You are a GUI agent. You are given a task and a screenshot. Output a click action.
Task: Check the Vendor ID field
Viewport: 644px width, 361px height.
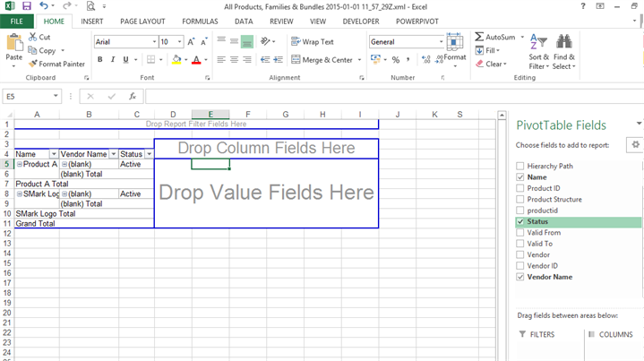pyautogui.click(x=520, y=266)
